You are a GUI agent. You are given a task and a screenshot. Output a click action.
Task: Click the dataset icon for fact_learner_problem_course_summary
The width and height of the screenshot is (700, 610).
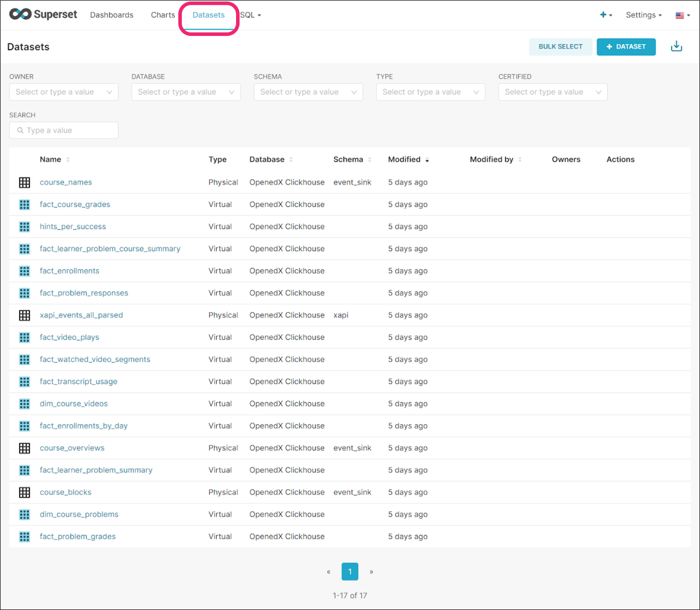point(24,249)
